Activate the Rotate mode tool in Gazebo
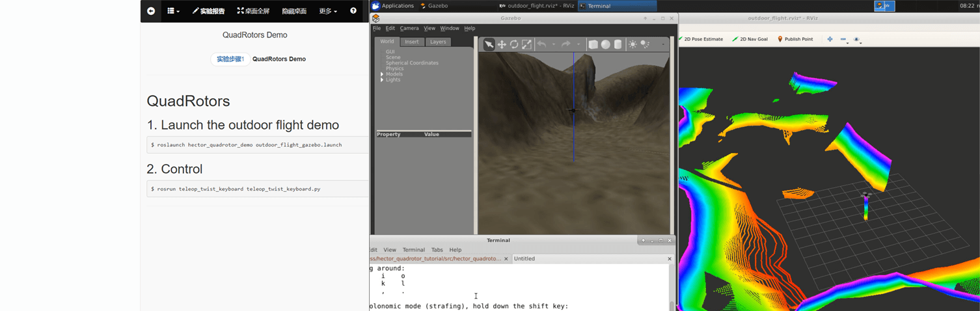This screenshot has height=311, width=980. (x=514, y=44)
